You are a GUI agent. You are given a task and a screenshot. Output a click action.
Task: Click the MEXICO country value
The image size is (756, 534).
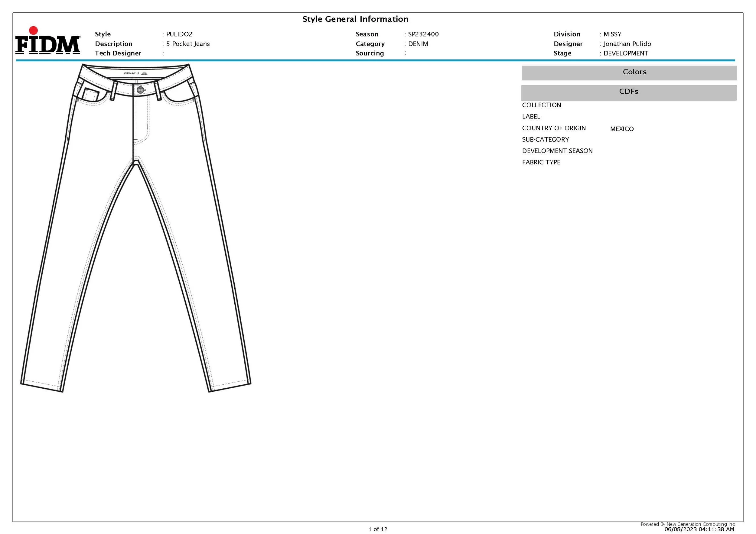(622, 129)
